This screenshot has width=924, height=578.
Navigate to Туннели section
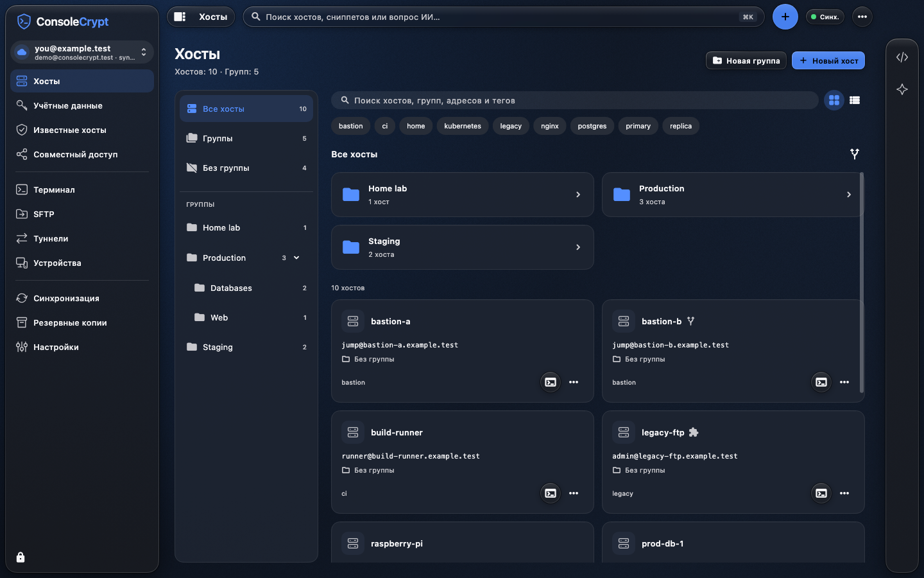pos(82,238)
